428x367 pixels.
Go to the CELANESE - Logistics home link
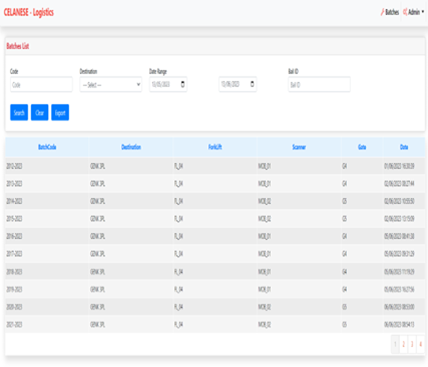coord(29,13)
